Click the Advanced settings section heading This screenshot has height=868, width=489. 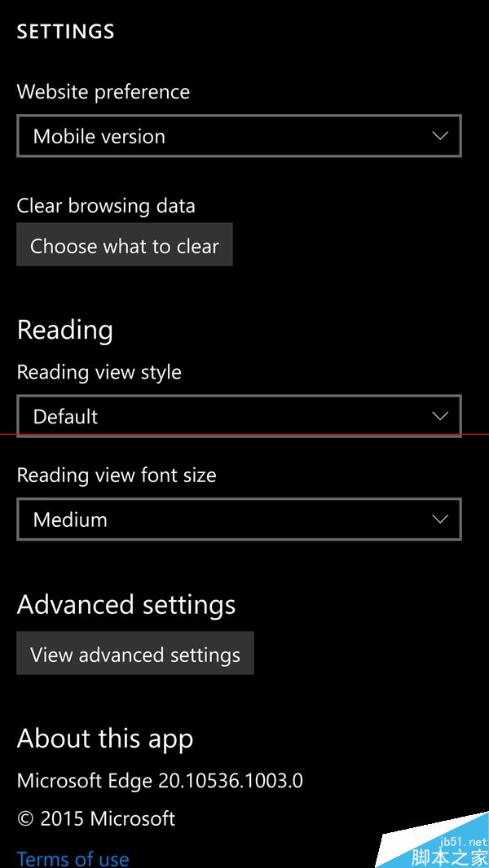click(x=126, y=604)
